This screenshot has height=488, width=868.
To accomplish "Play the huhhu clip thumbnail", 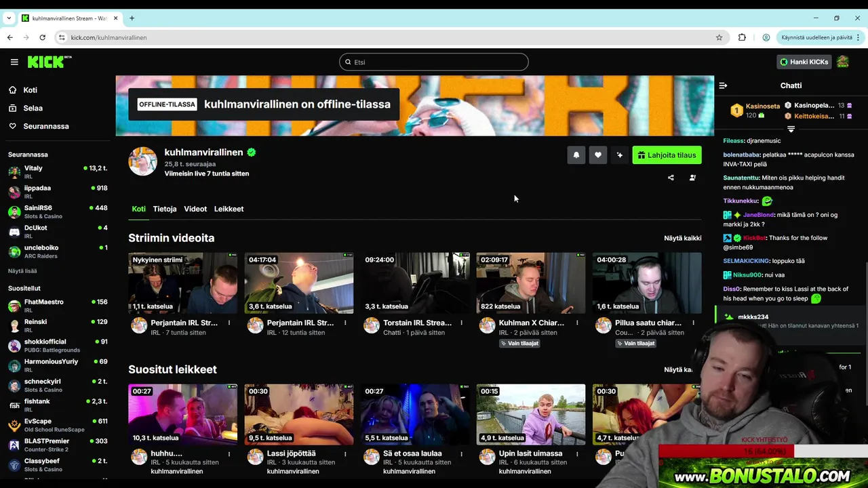I will tap(183, 415).
